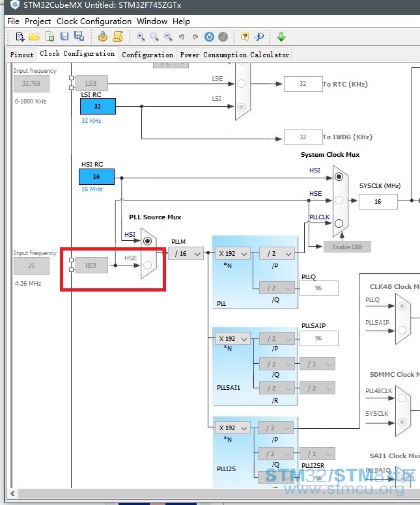
Task: Open PLLI2S /P divider dropdown
Action: [x=276, y=428]
